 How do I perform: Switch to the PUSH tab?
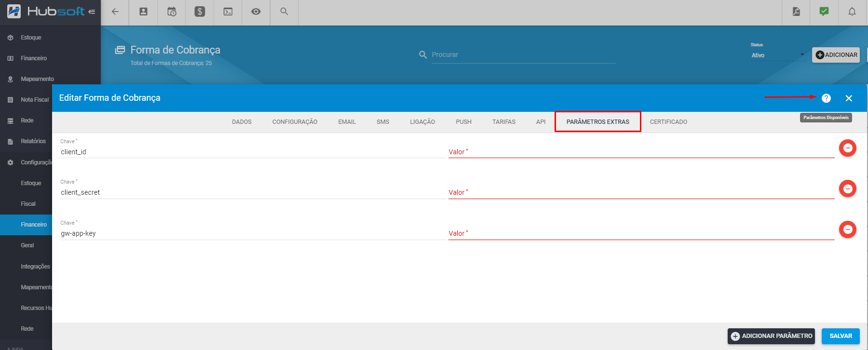click(x=463, y=122)
